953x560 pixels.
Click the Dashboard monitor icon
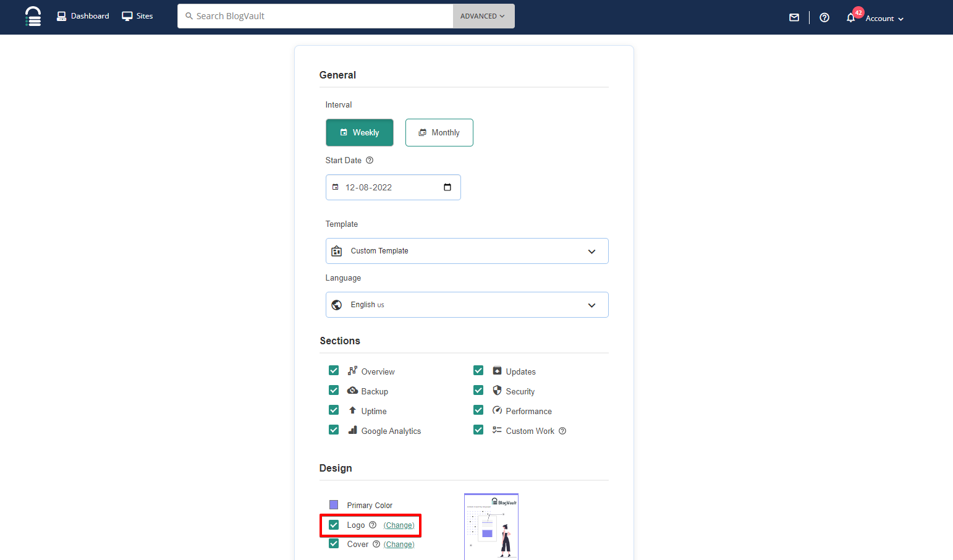pos(62,16)
